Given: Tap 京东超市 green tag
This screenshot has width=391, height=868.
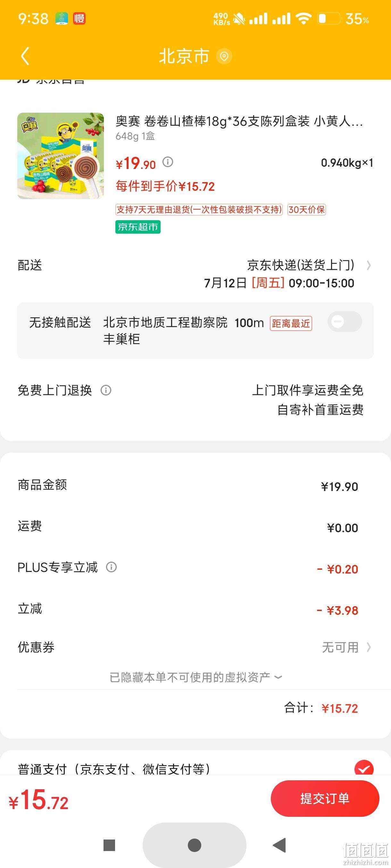Looking at the screenshot, I should click(137, 227).
